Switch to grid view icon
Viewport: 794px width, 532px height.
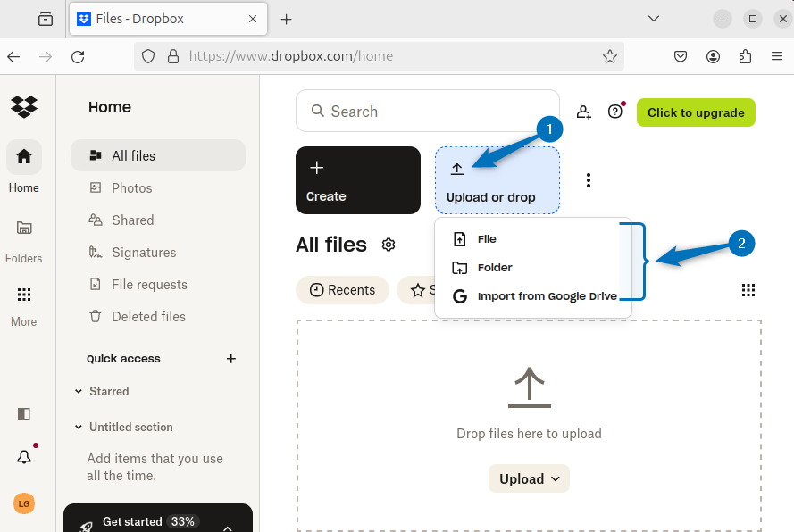click(748, 290)
